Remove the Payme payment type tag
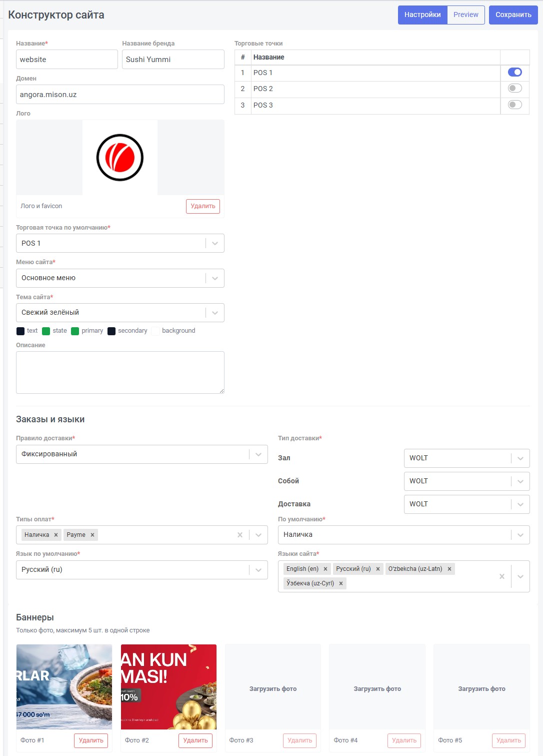The image size is (543, 756). 92,535
